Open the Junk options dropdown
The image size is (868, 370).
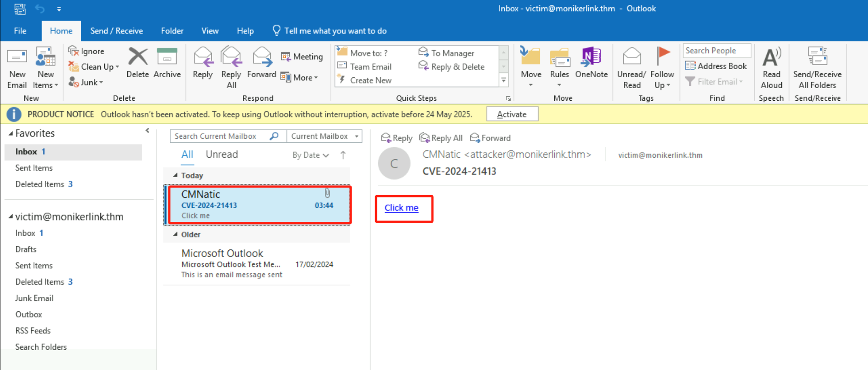86,82
